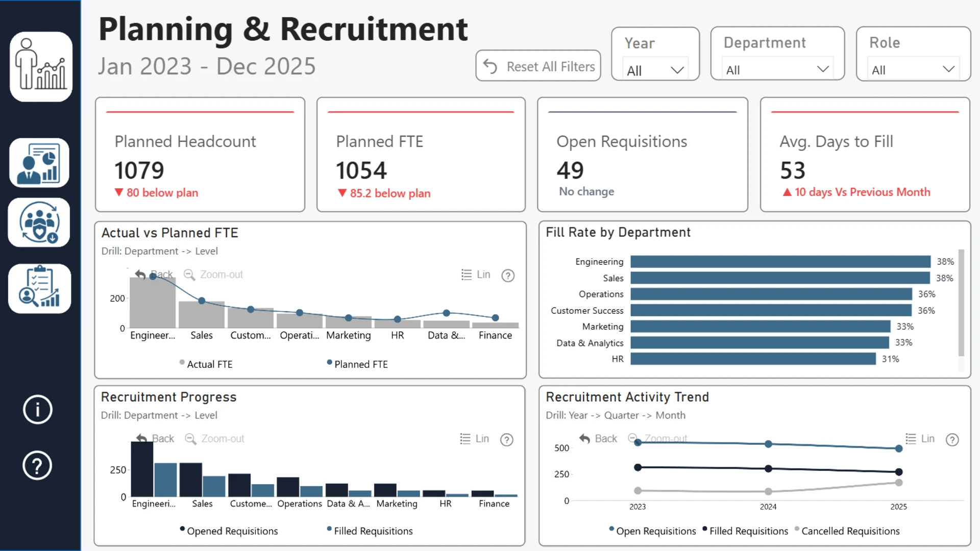The height and width of the screenshot is (551, 980).
Task: Click Engineering bar in Actual vs Planned FTE
Action: 153,303
